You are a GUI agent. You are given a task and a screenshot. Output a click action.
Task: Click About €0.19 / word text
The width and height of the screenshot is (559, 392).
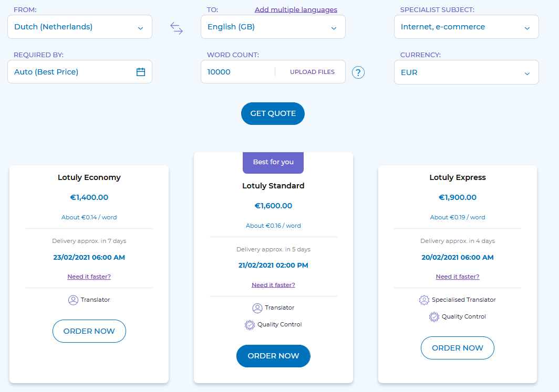click(x=458, y=217)
